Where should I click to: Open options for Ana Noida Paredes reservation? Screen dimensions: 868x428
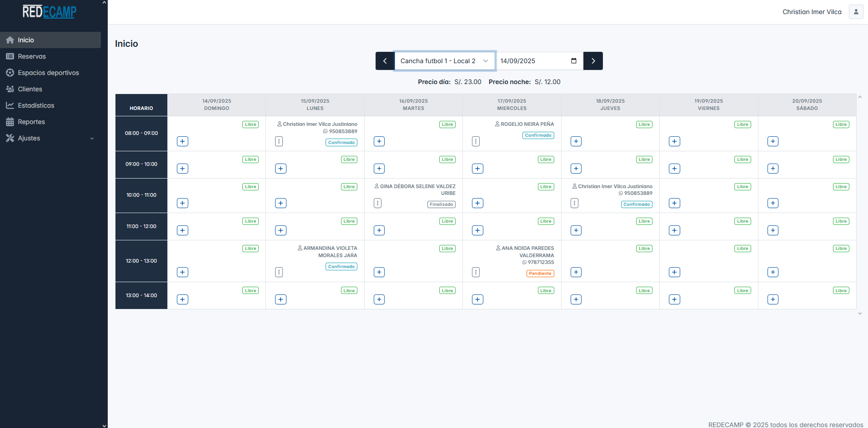476,272
